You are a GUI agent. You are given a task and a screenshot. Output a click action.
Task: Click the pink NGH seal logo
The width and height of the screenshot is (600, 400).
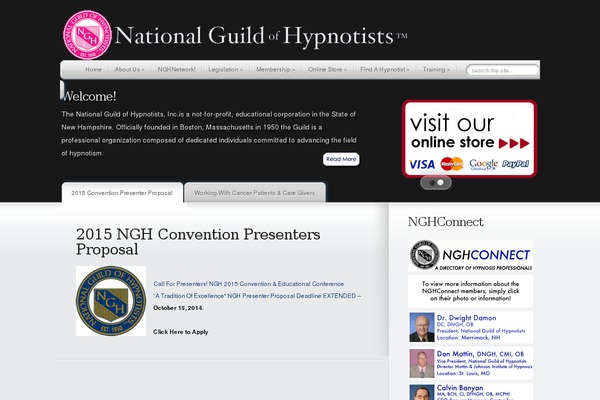(x=87, y=35)
